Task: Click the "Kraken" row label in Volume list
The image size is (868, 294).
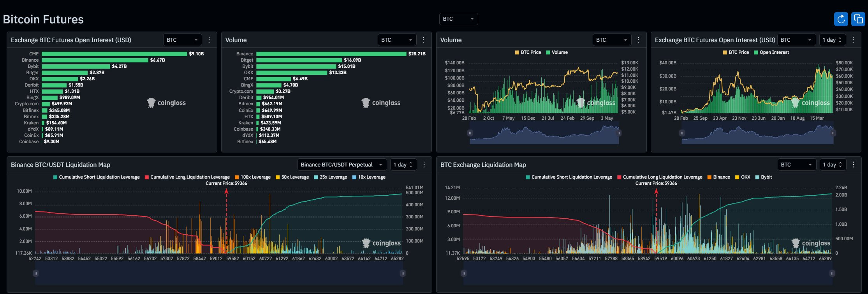Action: (x=246, y=123)
